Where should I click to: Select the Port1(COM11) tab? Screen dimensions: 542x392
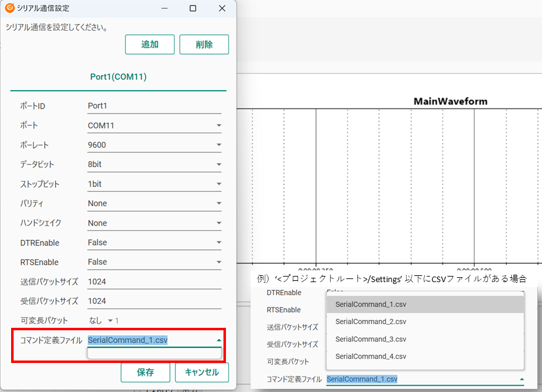pyautogui.click(x=118, y=77)
